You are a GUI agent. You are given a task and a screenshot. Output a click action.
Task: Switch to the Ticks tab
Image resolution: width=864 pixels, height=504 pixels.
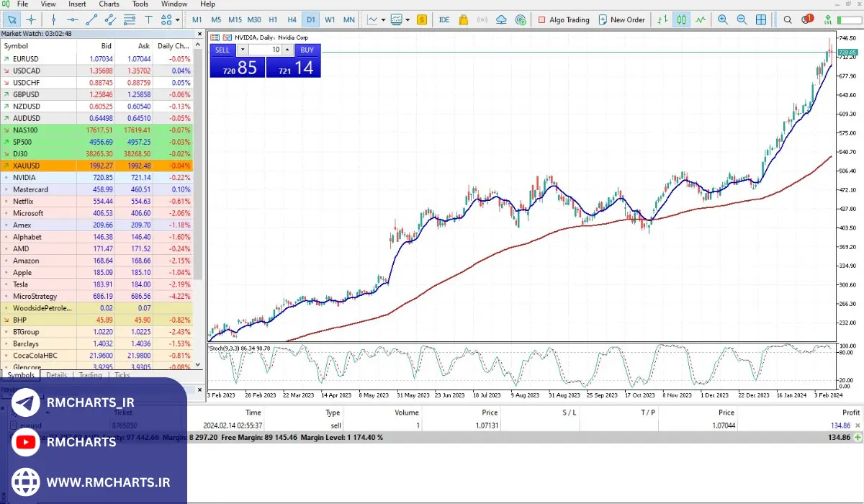(x=122, y=375)
